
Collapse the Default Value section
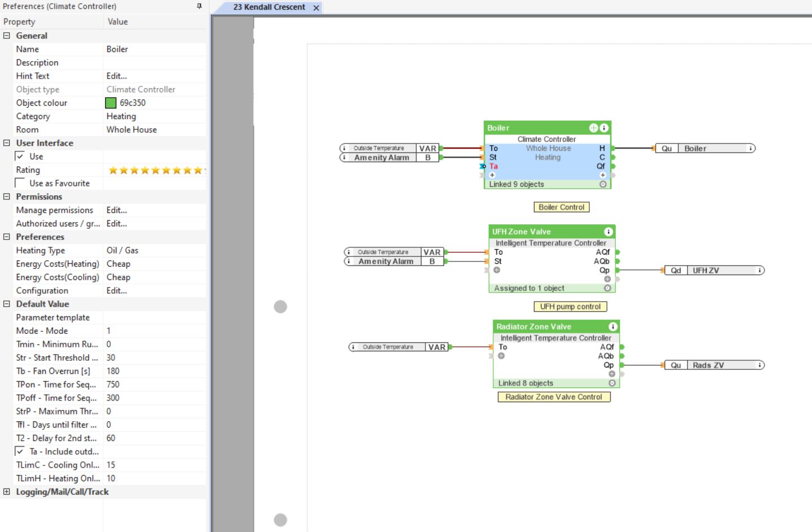click(7, 304)
